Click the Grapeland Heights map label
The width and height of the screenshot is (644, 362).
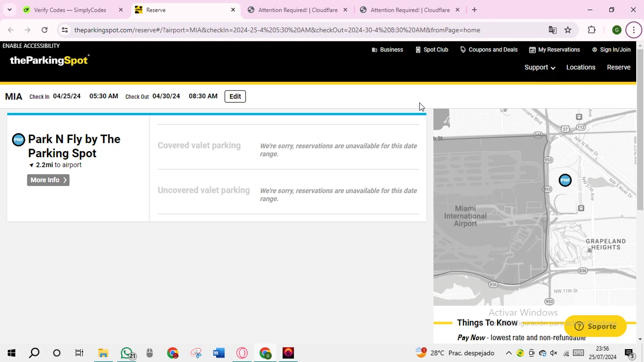[x=606, y=244]
